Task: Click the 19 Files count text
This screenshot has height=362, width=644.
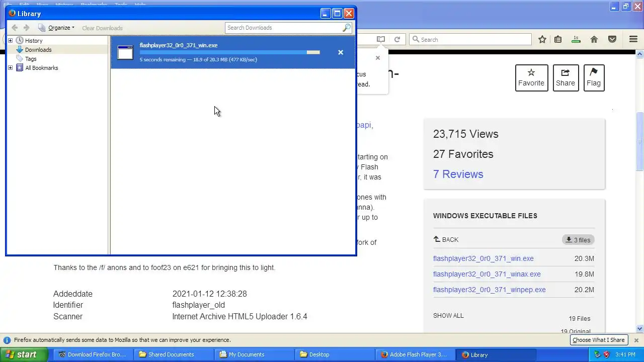Action: 580,319
